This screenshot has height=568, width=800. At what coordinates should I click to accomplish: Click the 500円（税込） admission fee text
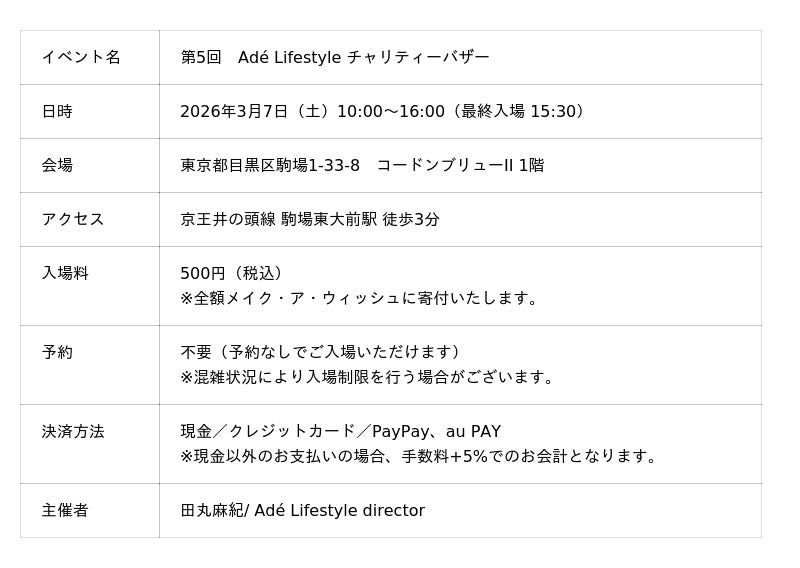(x=232, y=273)
